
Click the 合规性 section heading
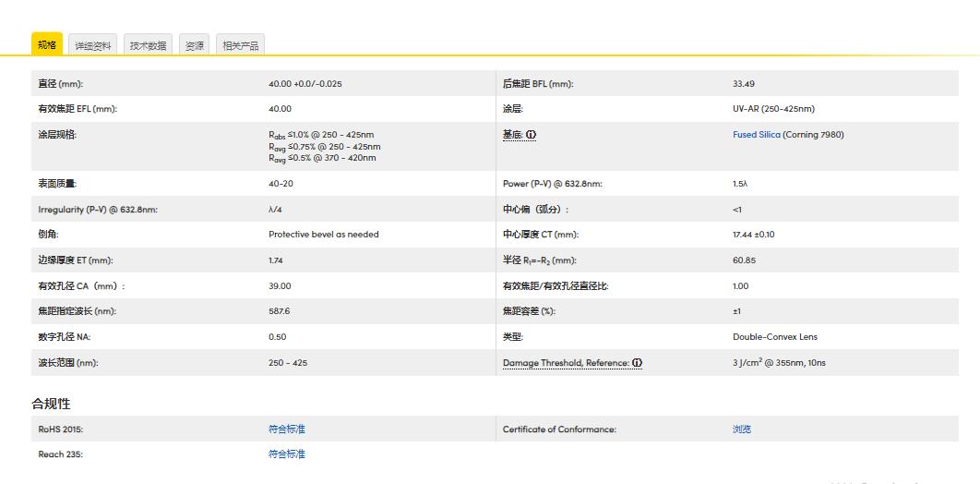[x=51, y=404]
